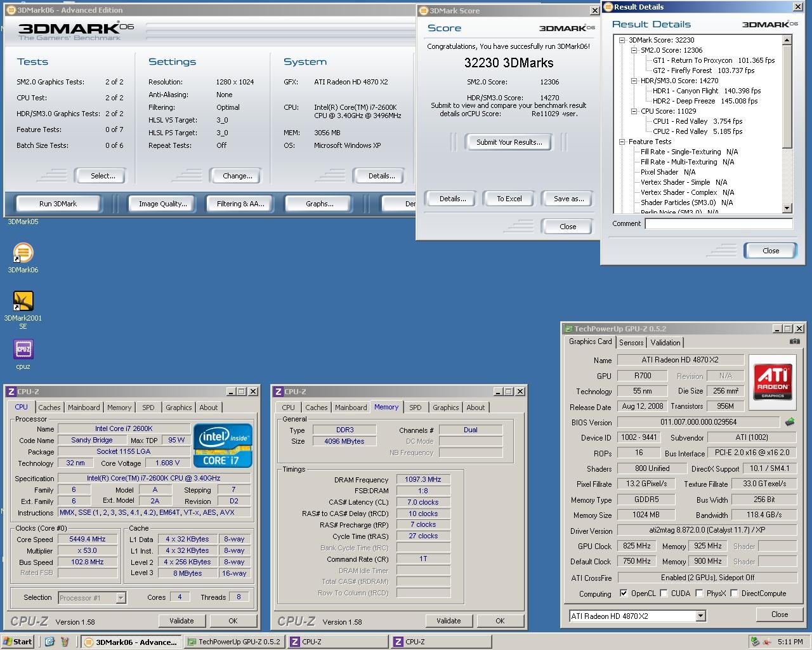
Task: Enable the CUDA checkbox in GPU-Z
Action: point(664,594)
